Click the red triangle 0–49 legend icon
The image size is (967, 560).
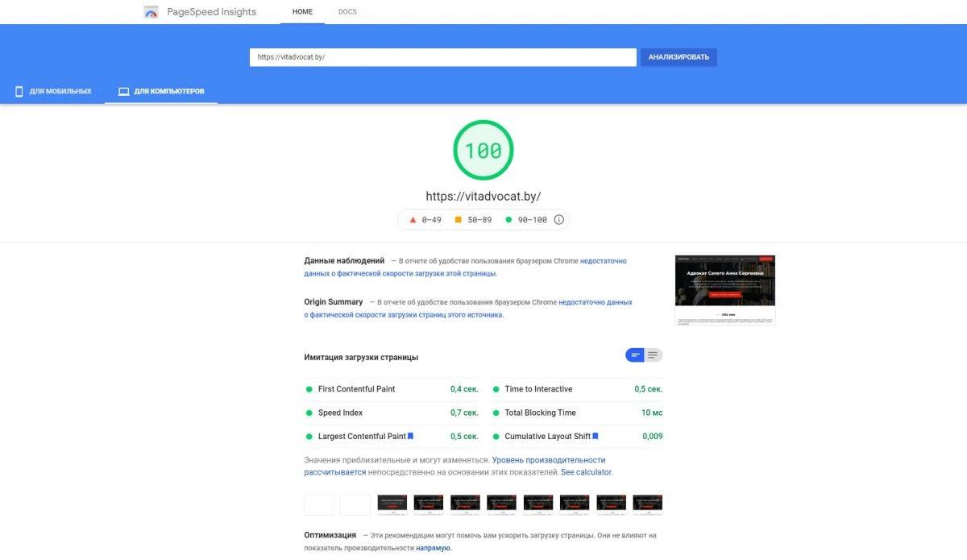(413, 220)
